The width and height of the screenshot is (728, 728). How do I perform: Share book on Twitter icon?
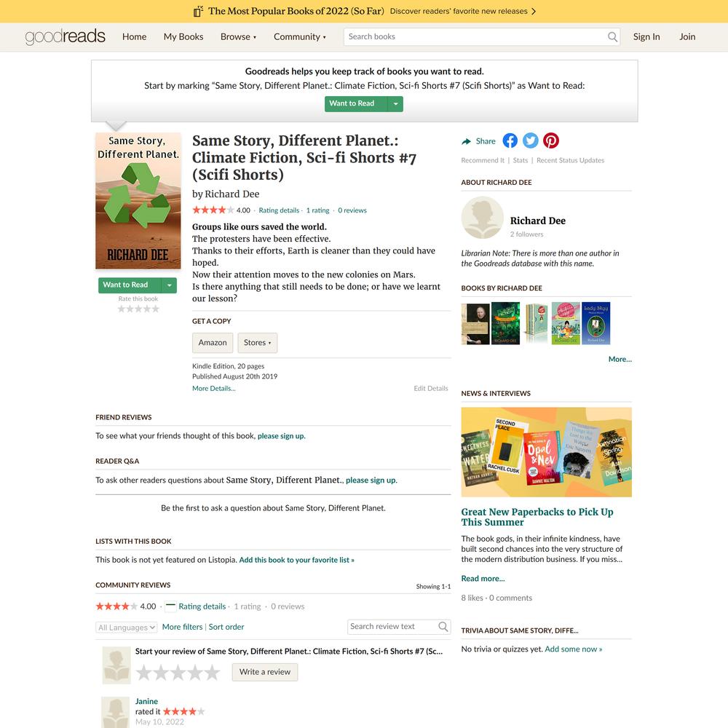(530, 141)
